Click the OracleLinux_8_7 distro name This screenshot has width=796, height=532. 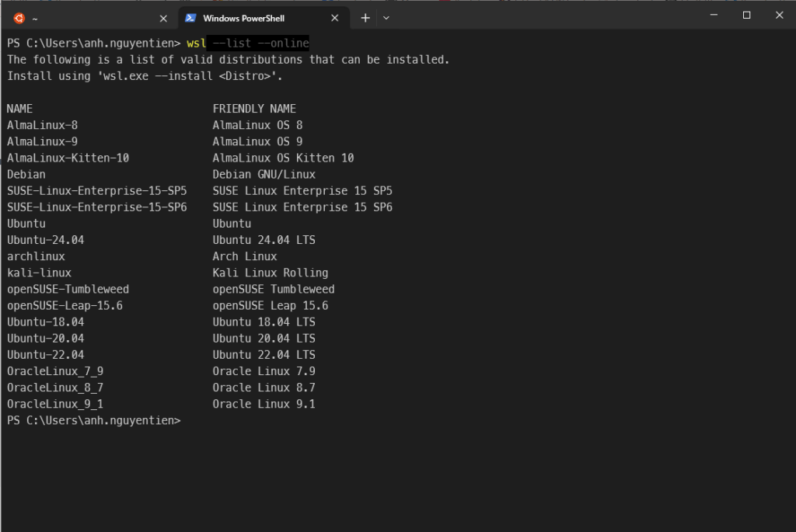[55, 388]
